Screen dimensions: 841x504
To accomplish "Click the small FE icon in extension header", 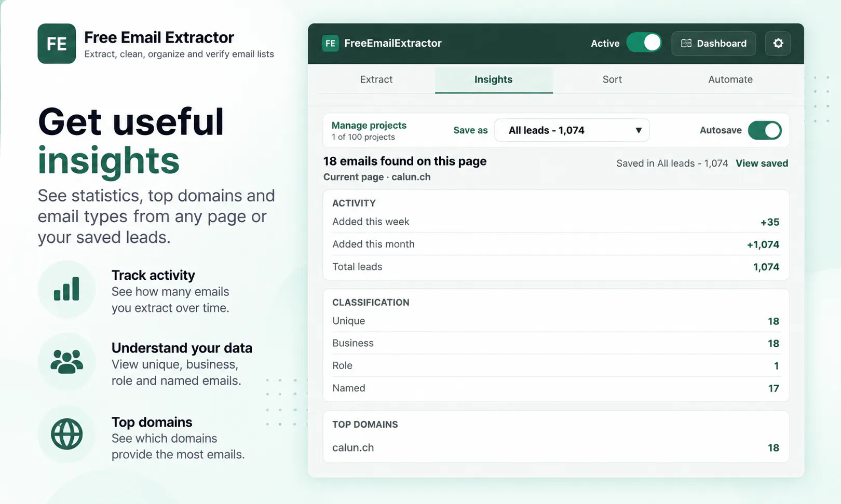I will (x=330, y=43).
